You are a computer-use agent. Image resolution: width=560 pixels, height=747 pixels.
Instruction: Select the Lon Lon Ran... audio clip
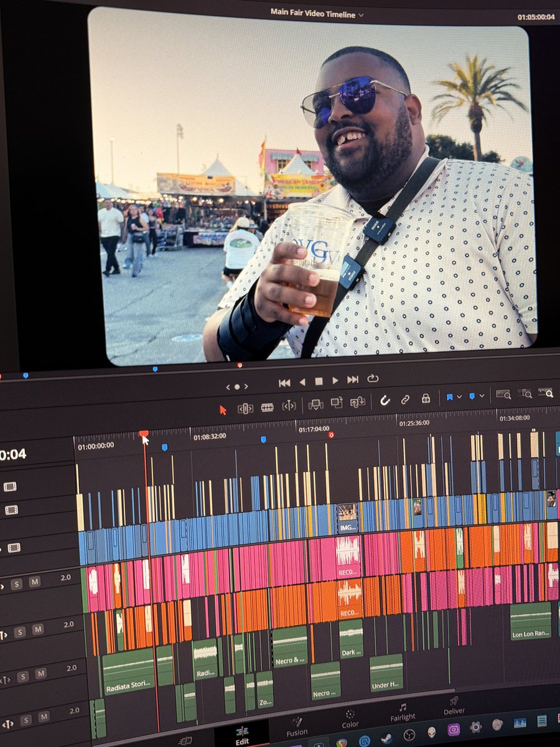(531, 621)
